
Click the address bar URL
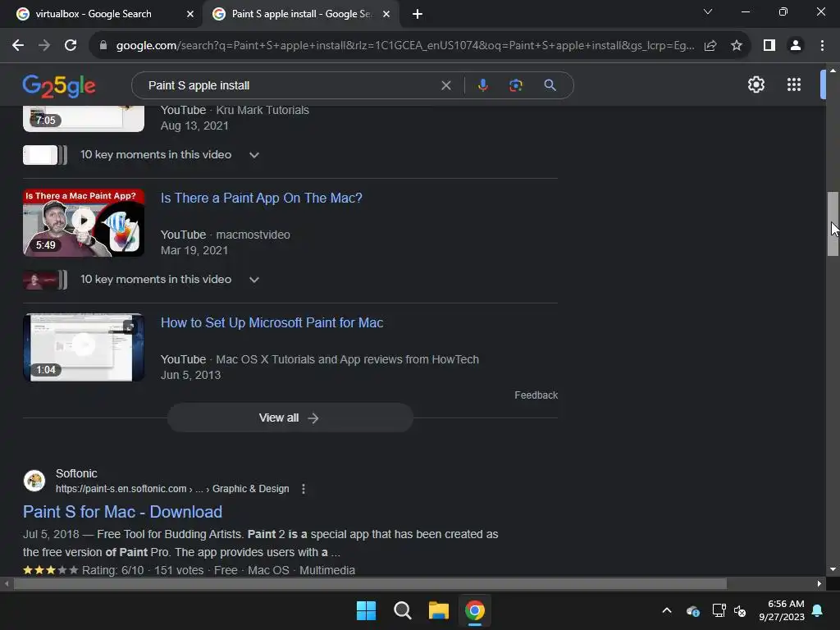click(x=405, y=46)
